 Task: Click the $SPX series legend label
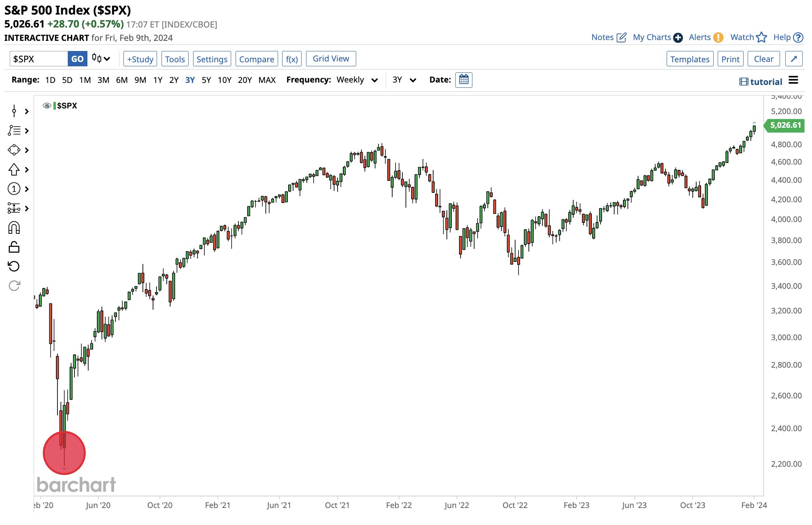pyautogui.click(x=67, y=106)
